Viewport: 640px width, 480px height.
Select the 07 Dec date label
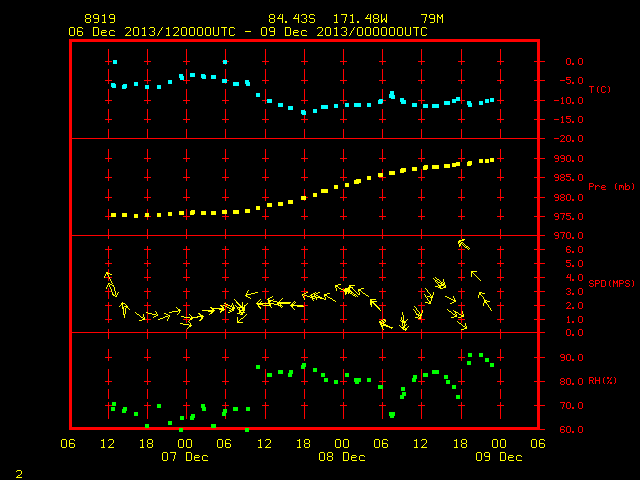click(x=185, y=457)
